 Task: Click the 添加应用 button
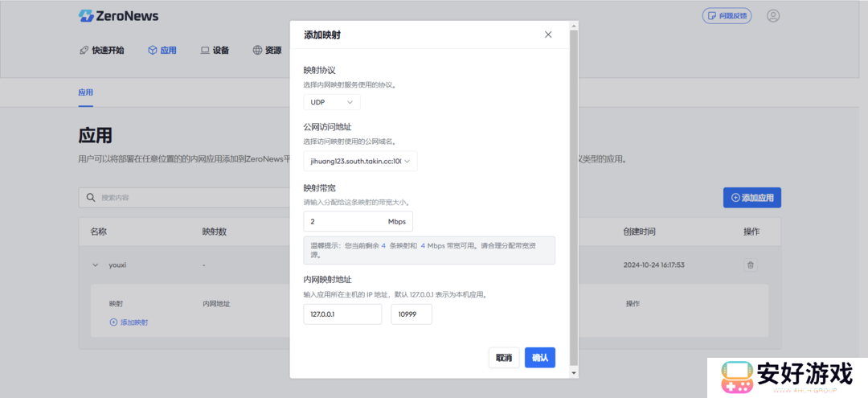(x=751, y=198)
